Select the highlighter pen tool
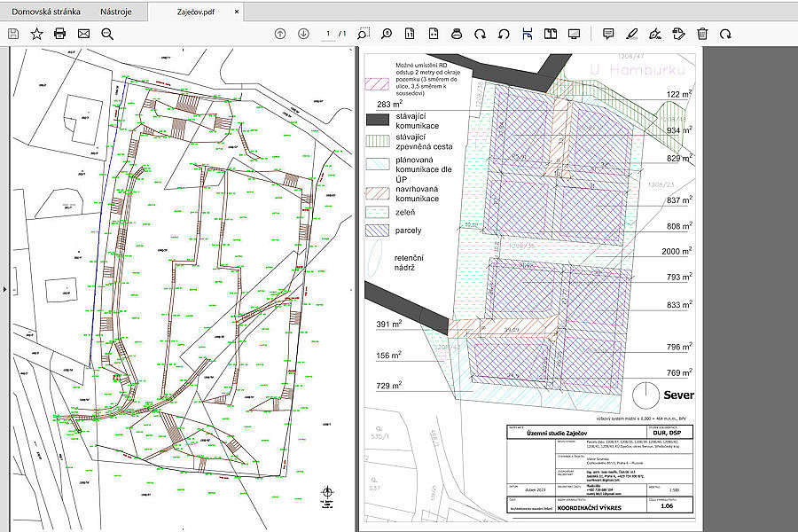798x532 pixels. [631, 34]
